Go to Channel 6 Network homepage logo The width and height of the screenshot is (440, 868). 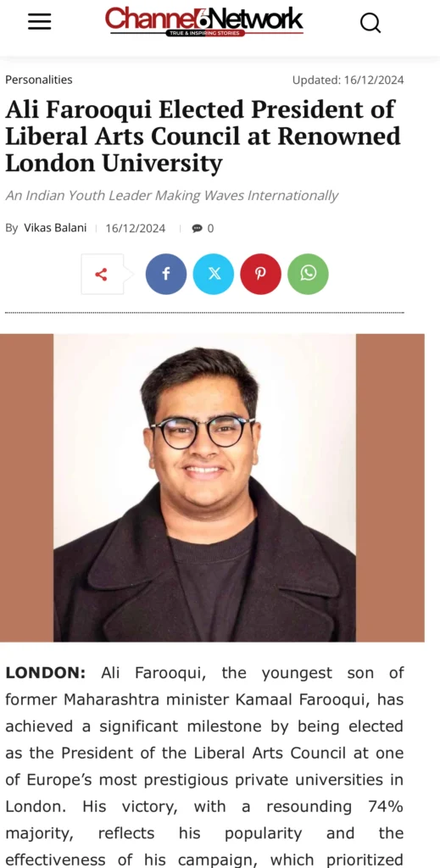pos(204,21)
